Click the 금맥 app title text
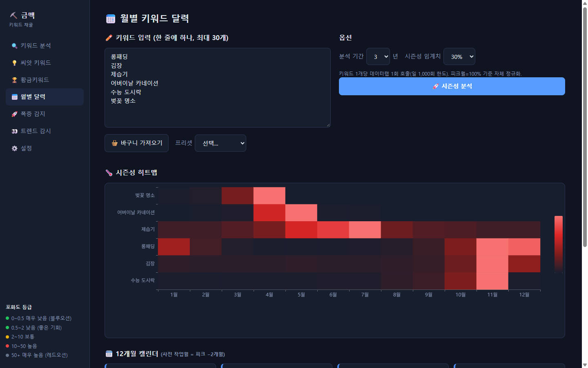The height and width of the screenshot is (368, 588). pyautogui.click(x=28, y=16)
